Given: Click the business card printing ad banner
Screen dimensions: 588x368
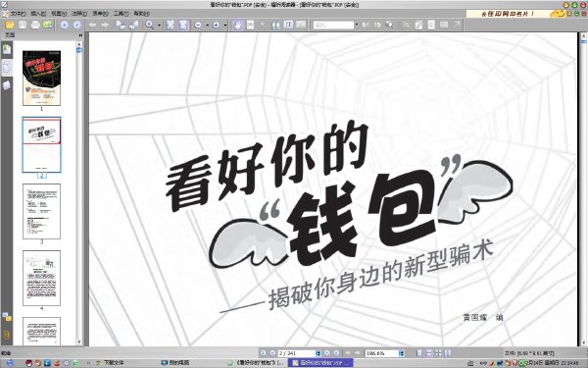Looking at the screenshot, I should point(515,14).
